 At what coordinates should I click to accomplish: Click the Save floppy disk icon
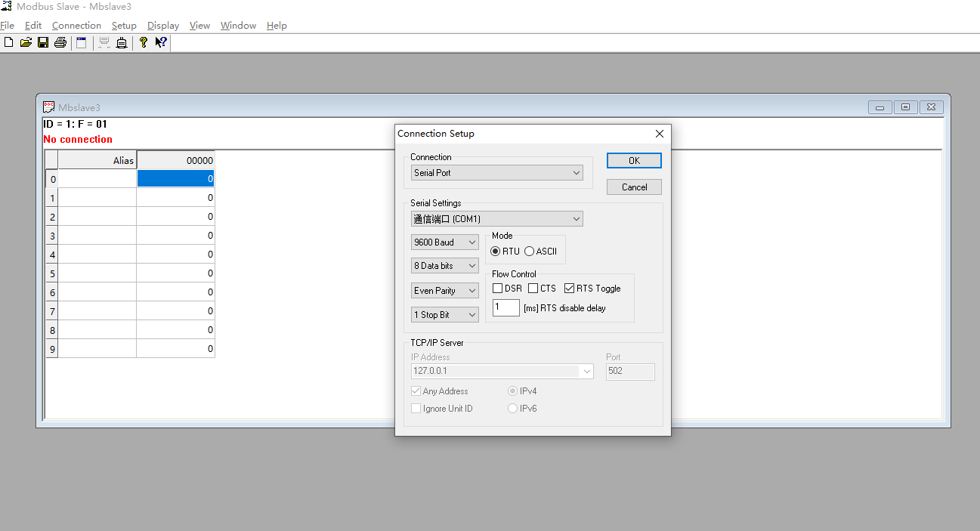[x=43, y=42]
